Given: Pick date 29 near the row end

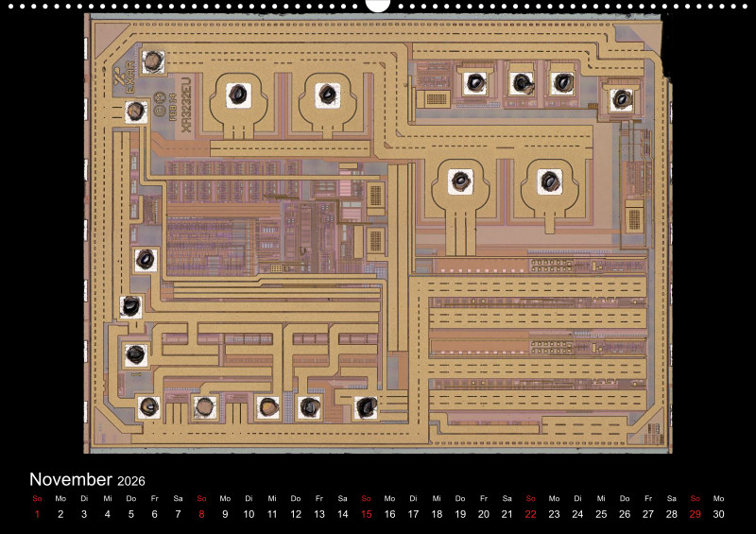Looking at the screenshot, I should point(695,514).
